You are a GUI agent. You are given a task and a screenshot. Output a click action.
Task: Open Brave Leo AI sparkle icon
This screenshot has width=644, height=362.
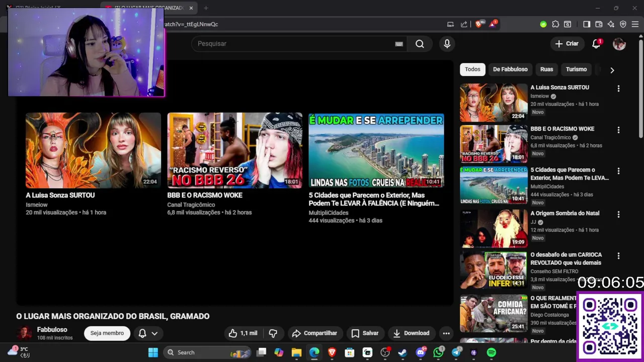[x=611, y=24]
